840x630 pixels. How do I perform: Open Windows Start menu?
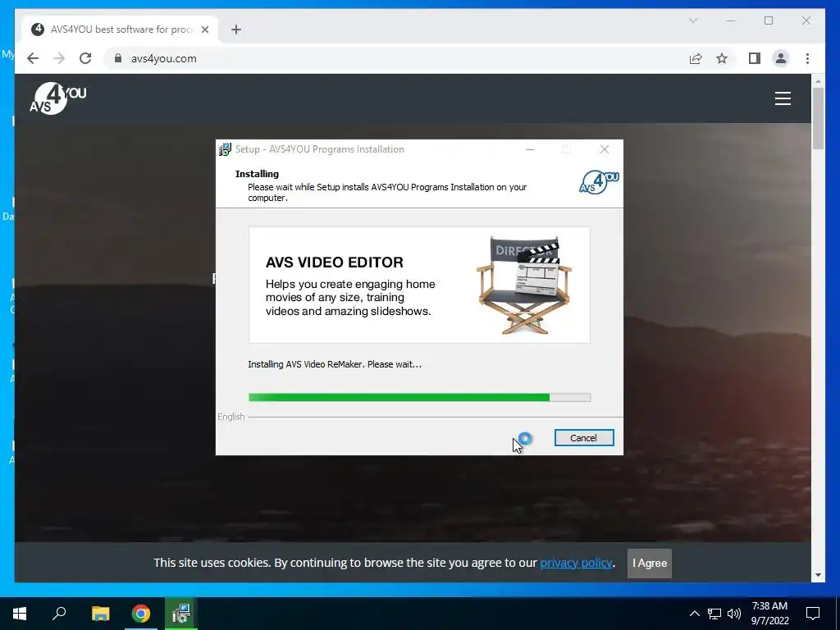click(20, 614)
